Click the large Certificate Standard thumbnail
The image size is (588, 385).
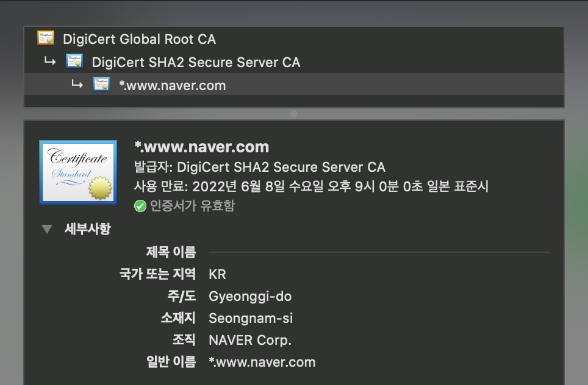(78, 172)
